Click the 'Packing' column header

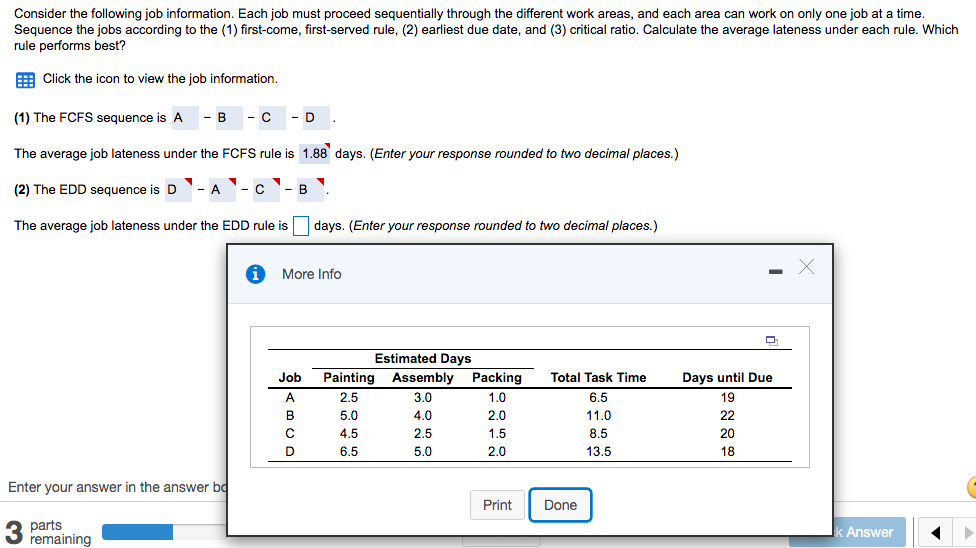[497, 377]
